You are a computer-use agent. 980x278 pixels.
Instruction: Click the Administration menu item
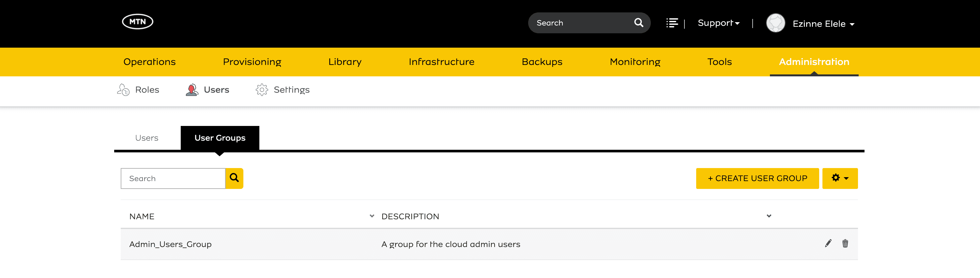point(814,62)
